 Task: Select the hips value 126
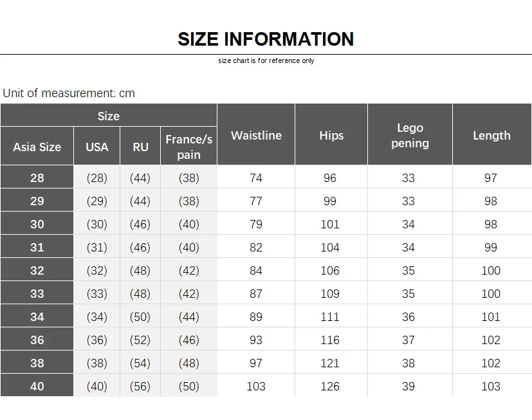(330, 386)
